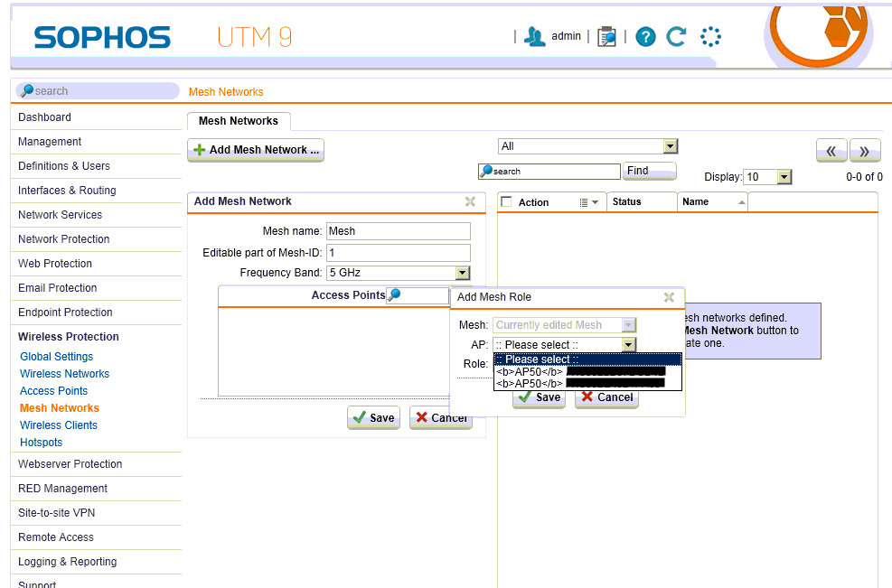This screenshot has width=892, height=588.
Task: Click the magnifier next to Access Points
Action: point(394,294)
